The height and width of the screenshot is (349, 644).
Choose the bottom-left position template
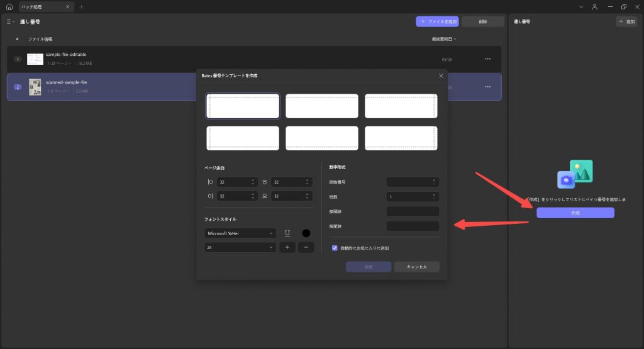tap(243, 138)
